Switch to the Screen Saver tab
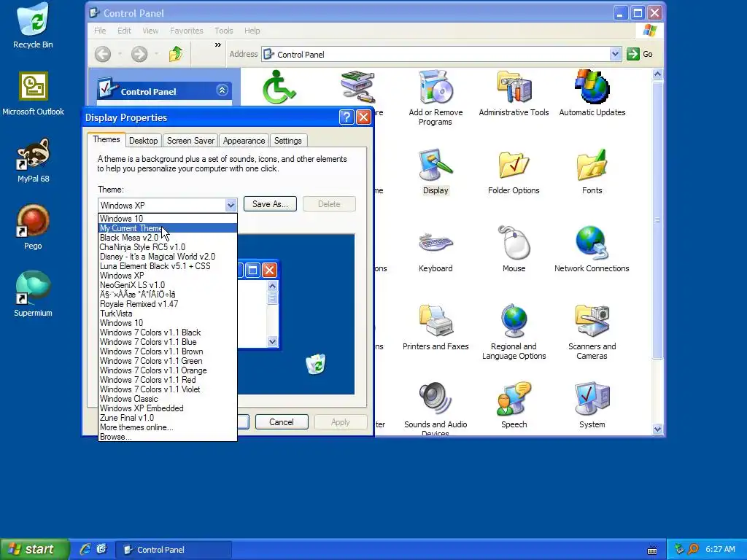The height and width of the screenshot is (560, 747). (x=190, y=141)
